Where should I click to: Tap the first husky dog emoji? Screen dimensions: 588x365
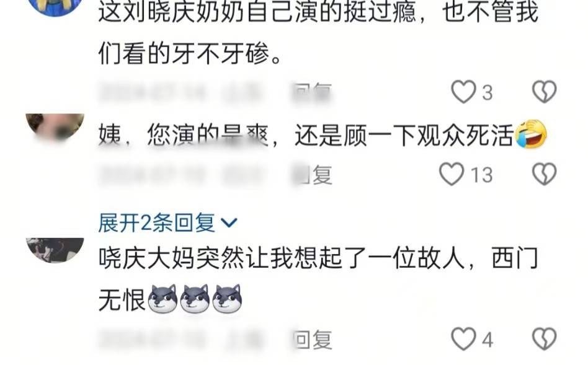coord(163,299)
